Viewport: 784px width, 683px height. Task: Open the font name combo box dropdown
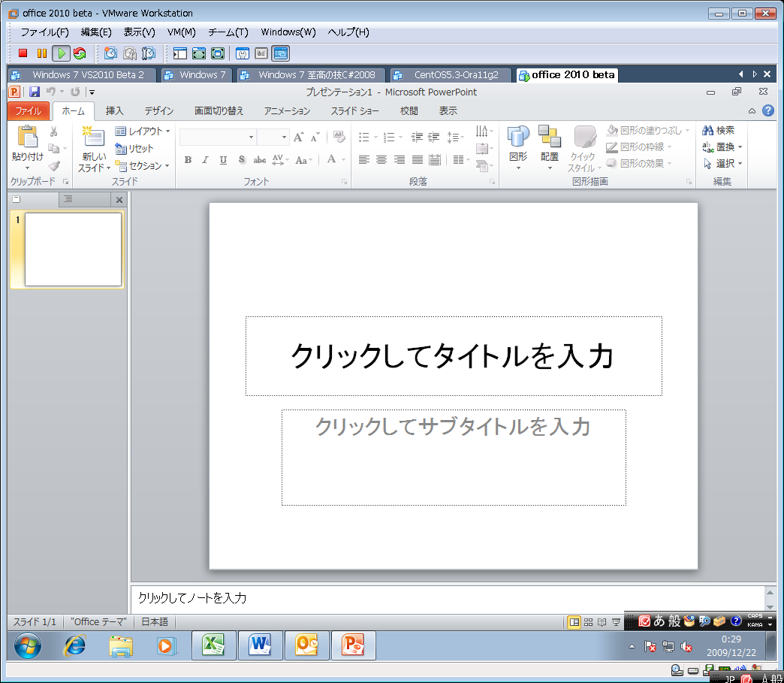(x=251, y=138)
